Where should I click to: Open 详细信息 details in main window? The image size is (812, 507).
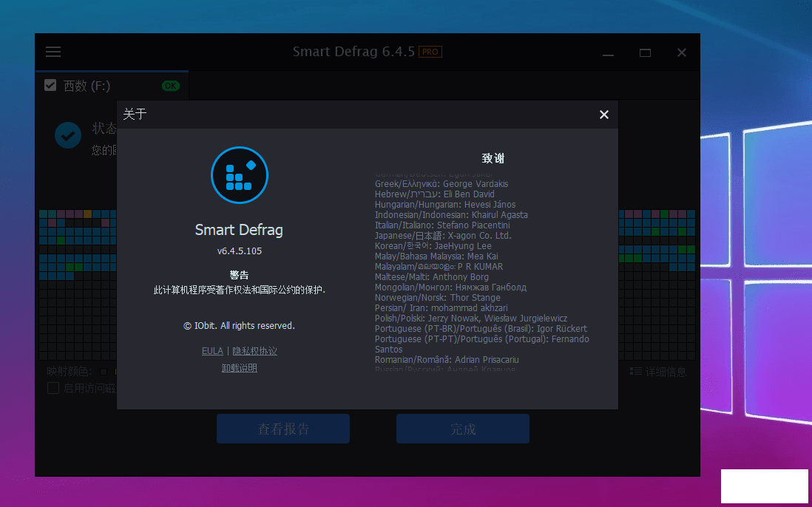pos(658,372)
